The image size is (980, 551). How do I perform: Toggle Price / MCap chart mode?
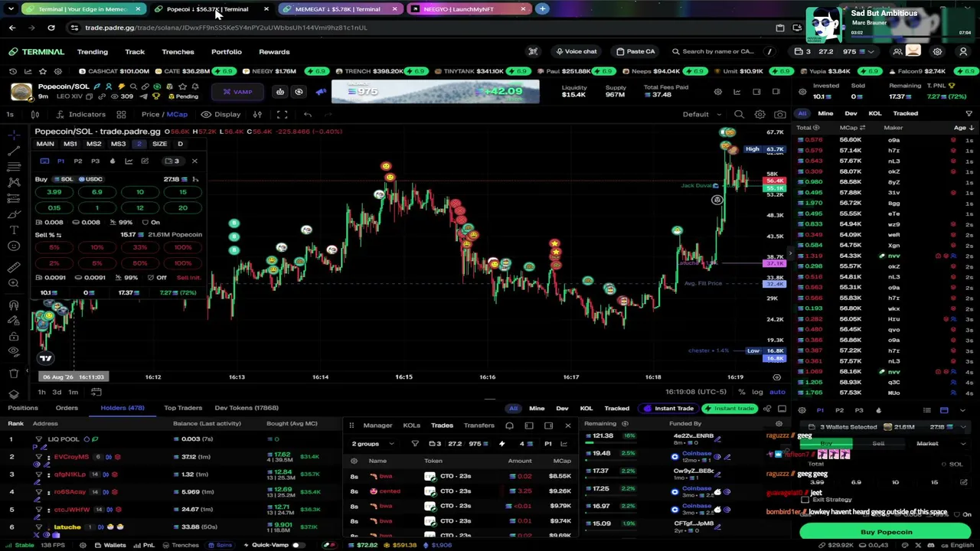[165, 114]
